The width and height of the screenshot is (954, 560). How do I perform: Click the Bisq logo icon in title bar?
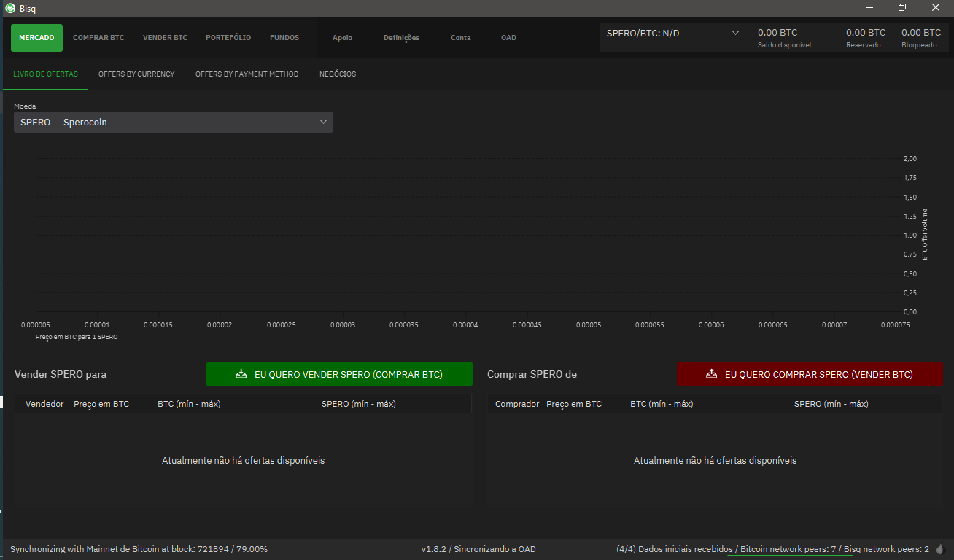(10, 8)
